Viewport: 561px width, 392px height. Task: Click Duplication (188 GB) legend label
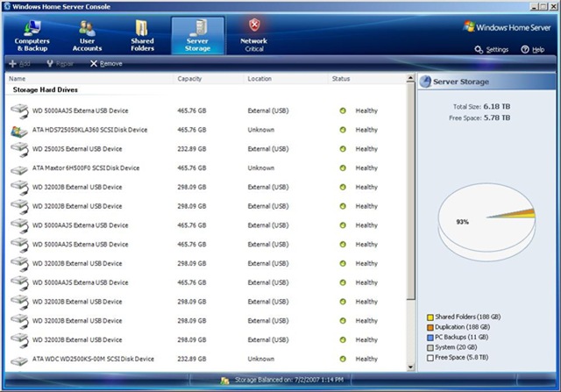[x=462, y=327]
